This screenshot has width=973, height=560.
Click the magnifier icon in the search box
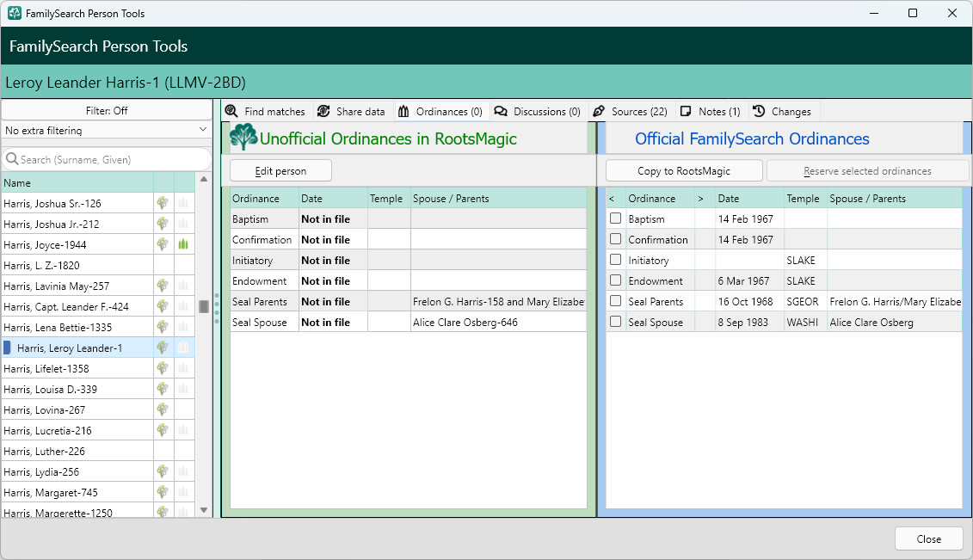coord(12,159)
